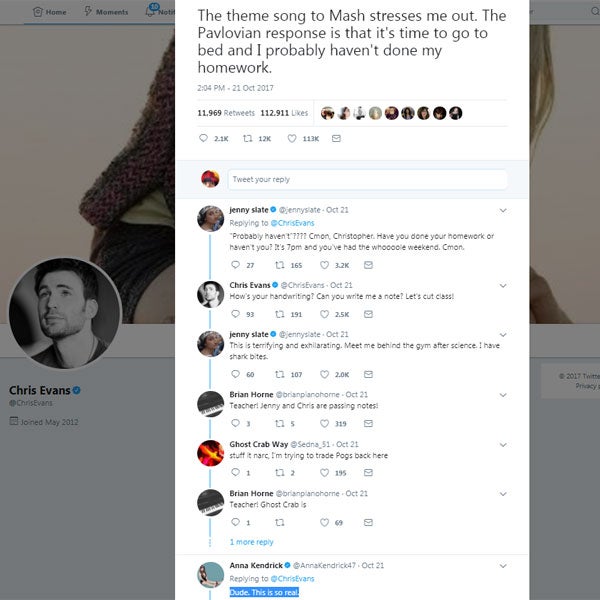Go to the Home tab
600x600 pixels.
(x=50, y=12)
